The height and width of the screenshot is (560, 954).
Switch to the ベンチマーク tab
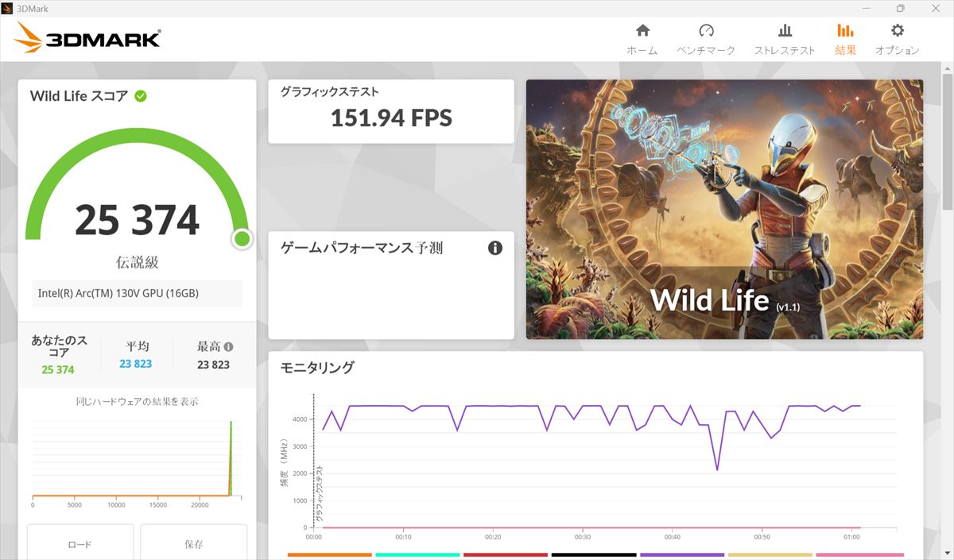(706, 39)
